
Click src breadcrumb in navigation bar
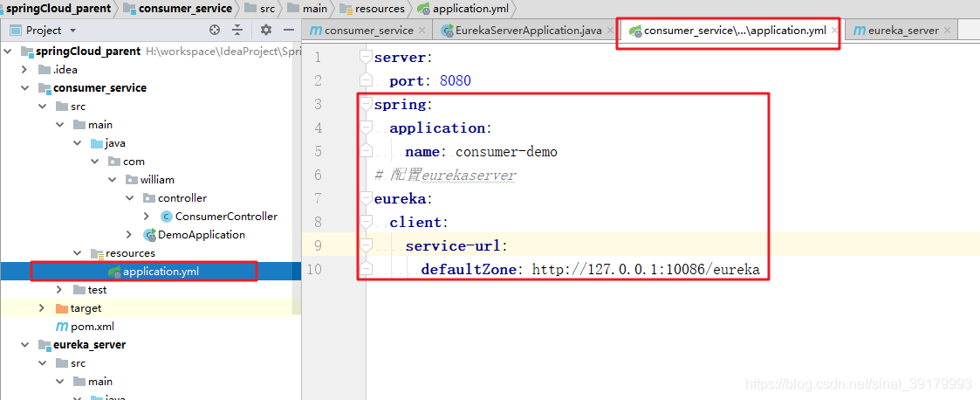click(260, 9)
